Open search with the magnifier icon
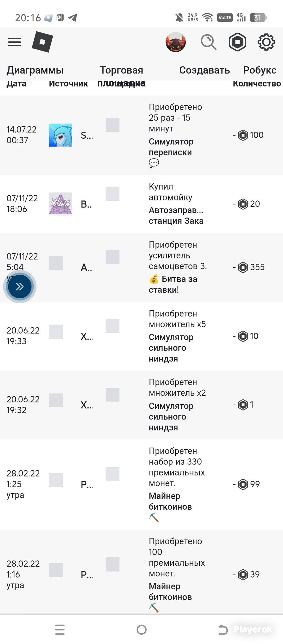This screenshot has height=644, width=283. tap(209, 42)
